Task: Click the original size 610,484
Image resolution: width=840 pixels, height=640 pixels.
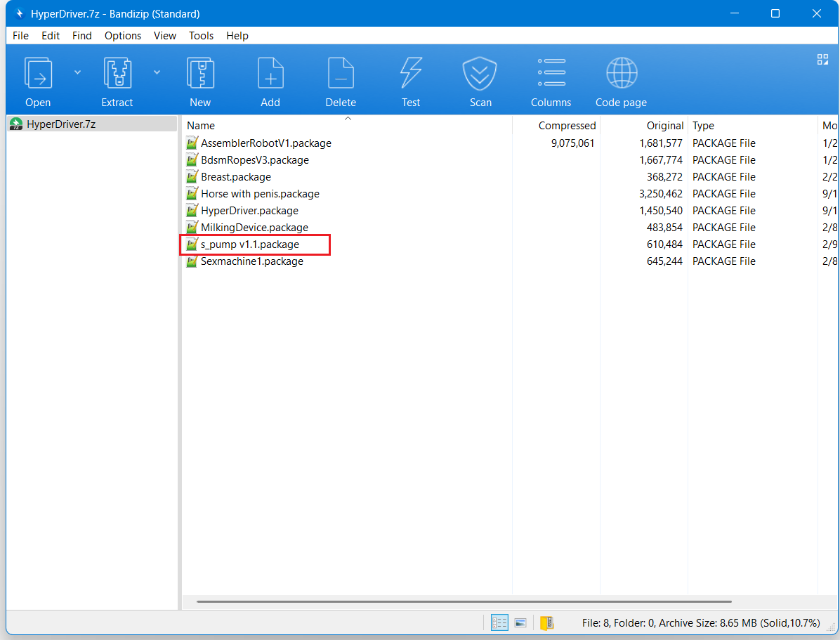Action: (x=665, y=244)
